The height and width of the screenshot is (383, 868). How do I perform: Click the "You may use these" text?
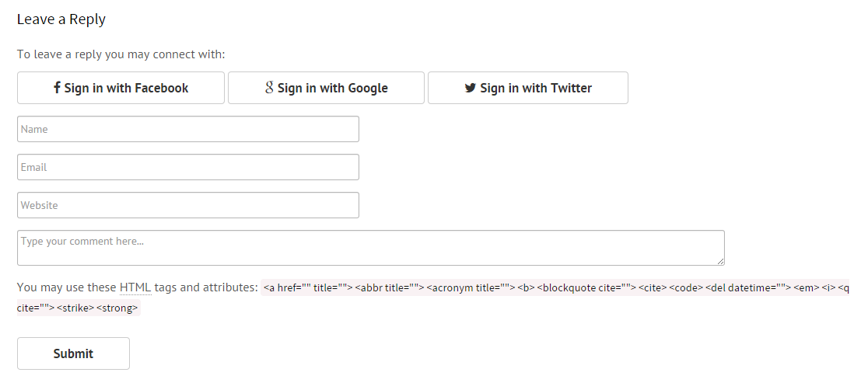pos(67,287)
